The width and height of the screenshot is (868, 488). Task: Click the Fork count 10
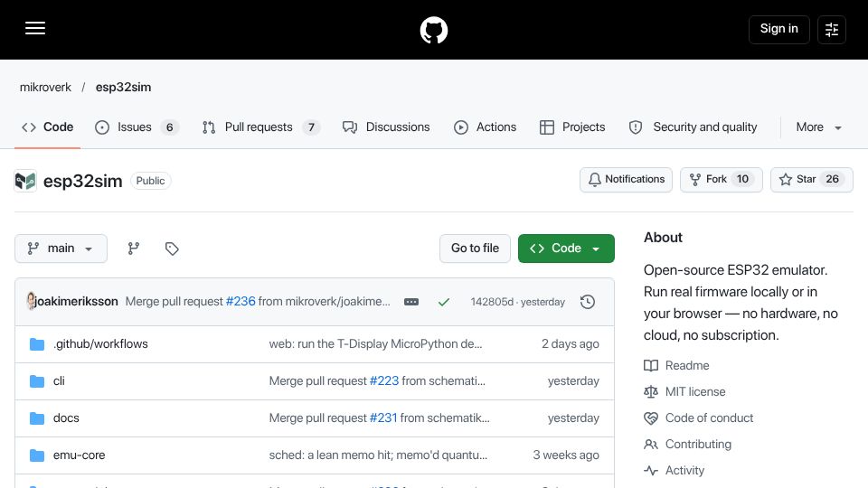click(x=742, y=179)
